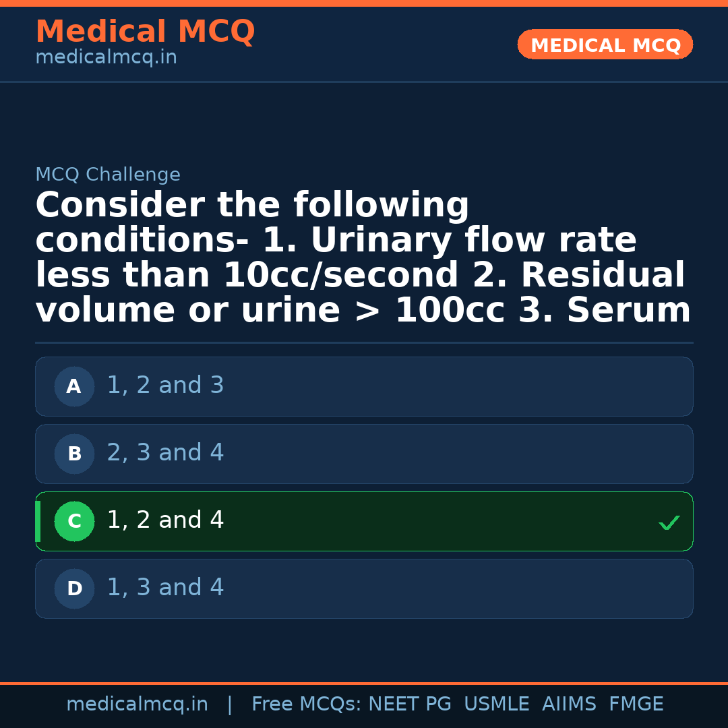Click the 'Free MCQs: NEET PG USMLE AIIMS FMGE' footer text
Screen dimensions: 728x728
point(457,704)
